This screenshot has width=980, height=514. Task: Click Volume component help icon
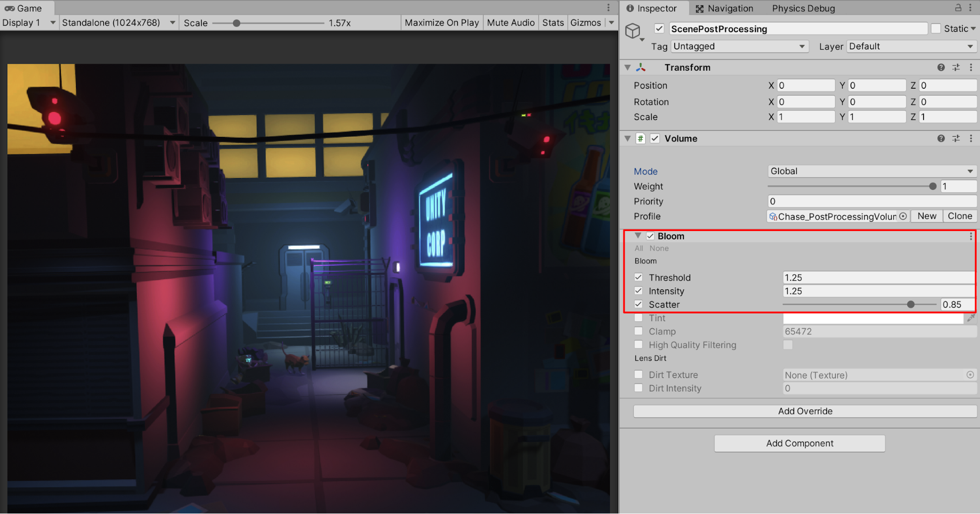[x=941, y=139]
